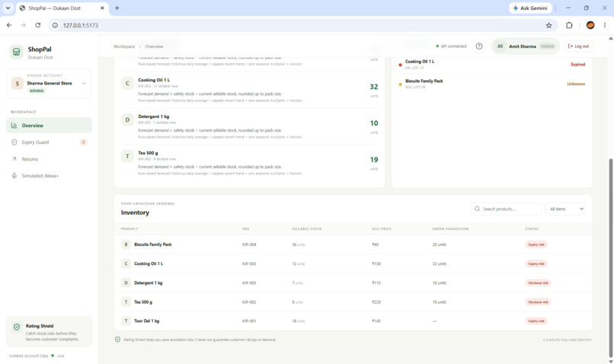Click the yellow dot beside Biscuits Family Pack lot

(400, 85)
